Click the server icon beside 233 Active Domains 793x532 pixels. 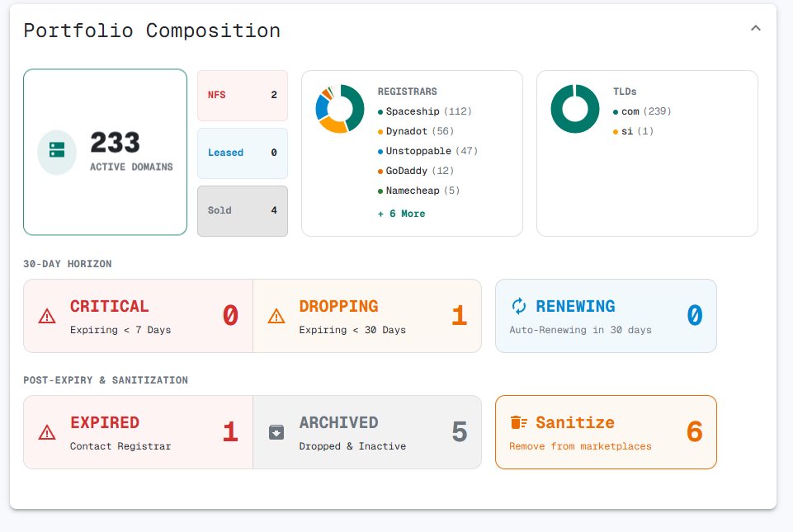tap(57, 150)
